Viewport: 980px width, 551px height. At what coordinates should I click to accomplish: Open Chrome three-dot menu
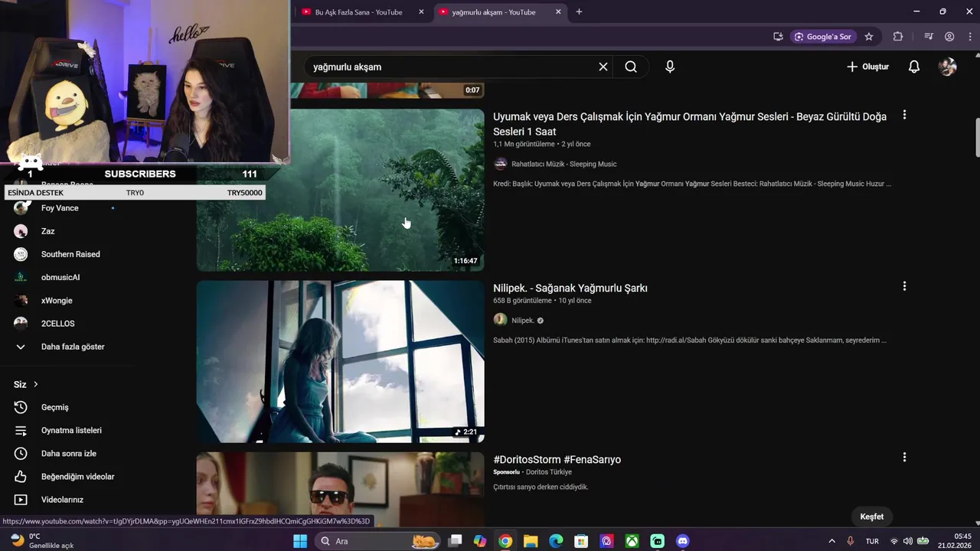(x=970, y=37)
